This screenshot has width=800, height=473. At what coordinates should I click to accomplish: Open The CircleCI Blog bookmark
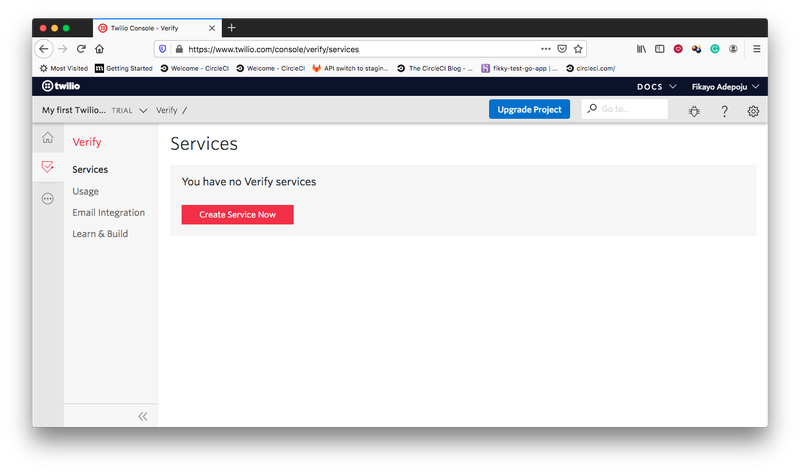pyautogui.click(x=435, y=68)
